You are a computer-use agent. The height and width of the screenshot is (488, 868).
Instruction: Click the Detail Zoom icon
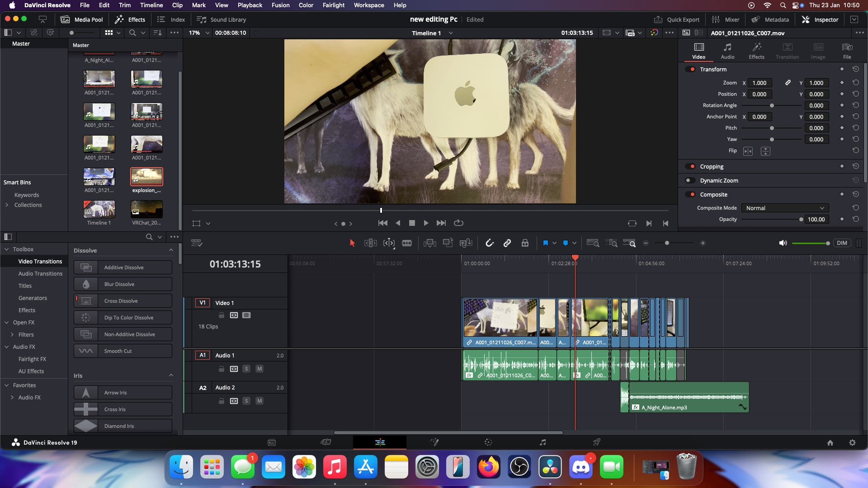[611, 243]
